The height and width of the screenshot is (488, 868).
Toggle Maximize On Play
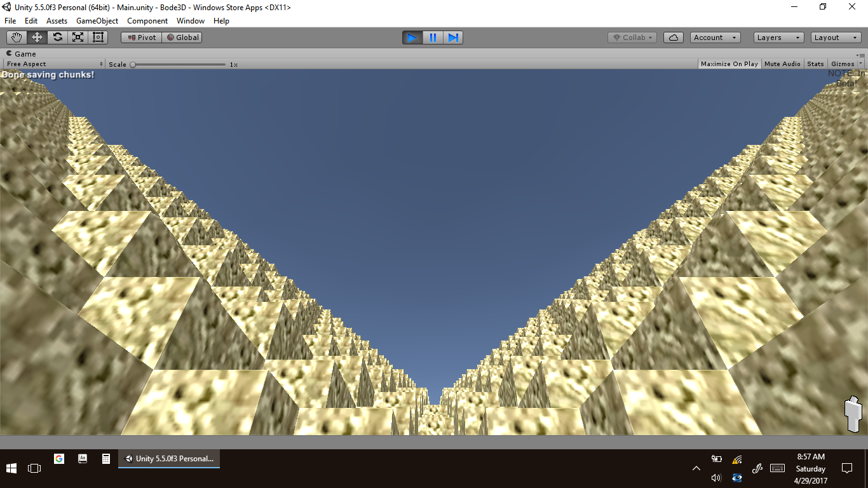tap(729, 64)
